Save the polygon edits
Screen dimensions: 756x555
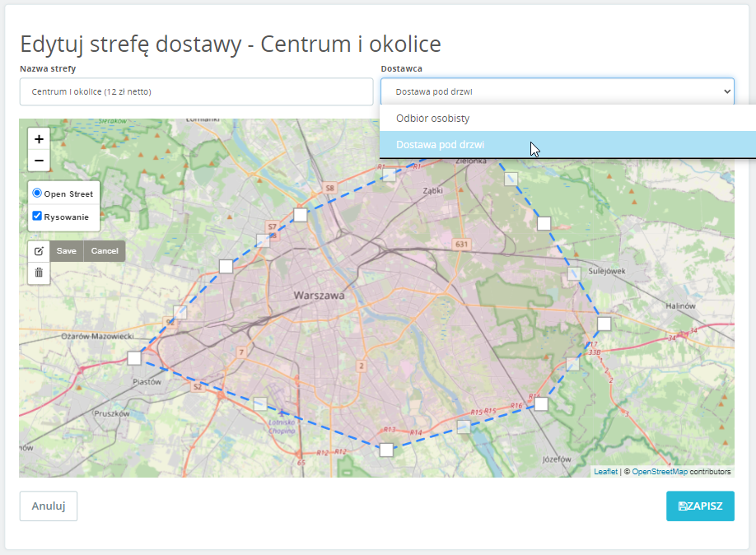point(67,251)
